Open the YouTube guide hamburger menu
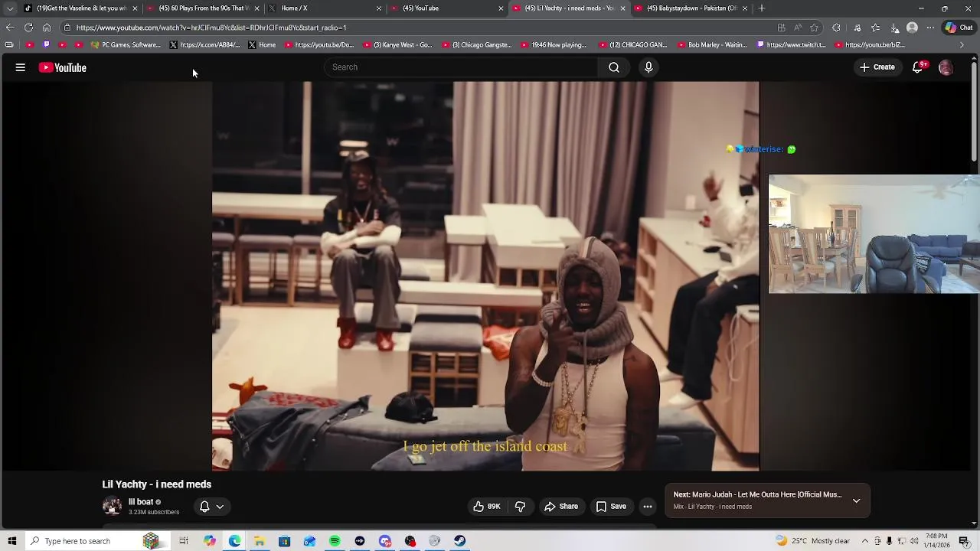Image resolution: width=980 pixels, height=551 pixels. coord(21,67)
